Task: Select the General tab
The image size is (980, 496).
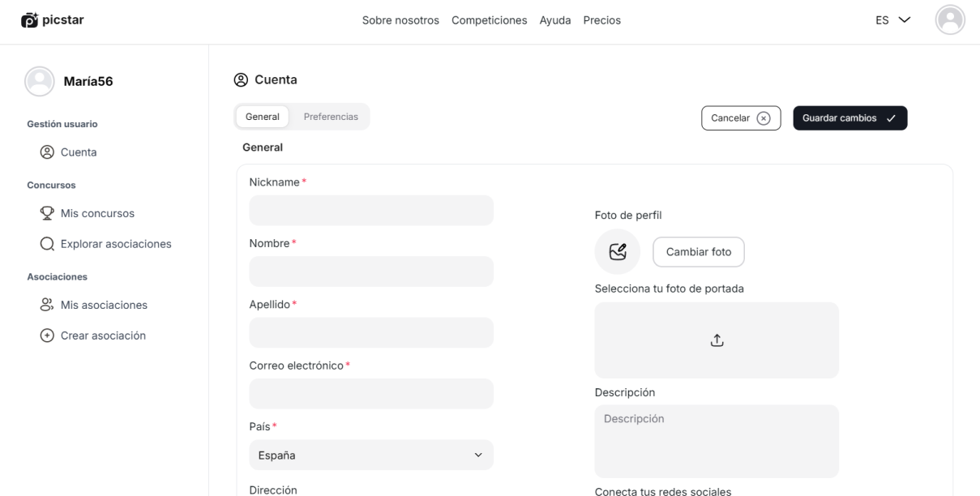Action: (x=262, y=117)
